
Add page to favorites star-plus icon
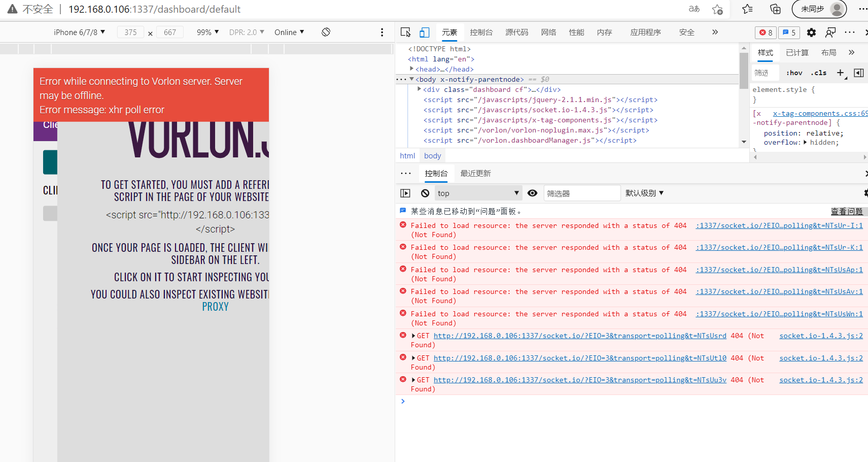[x=717, y=9]
